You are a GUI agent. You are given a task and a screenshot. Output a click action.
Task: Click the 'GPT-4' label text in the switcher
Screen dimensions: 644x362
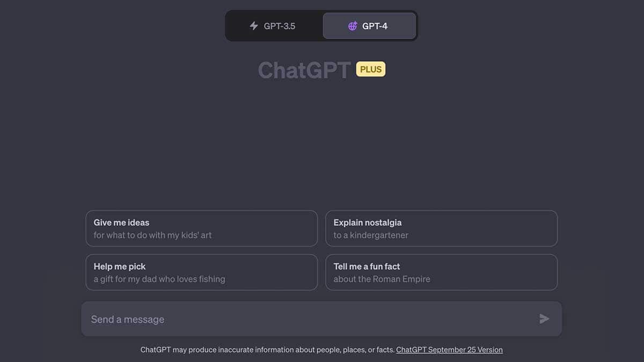pos(375,26)
